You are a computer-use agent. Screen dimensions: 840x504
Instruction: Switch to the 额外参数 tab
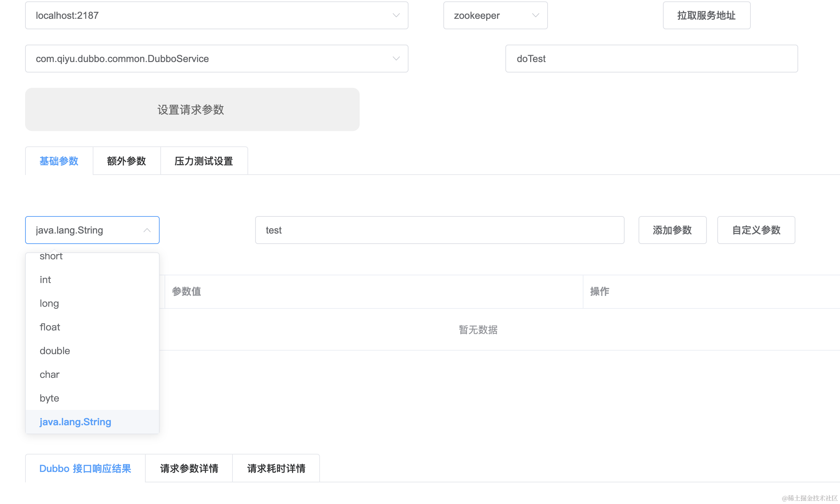[127, 161]
